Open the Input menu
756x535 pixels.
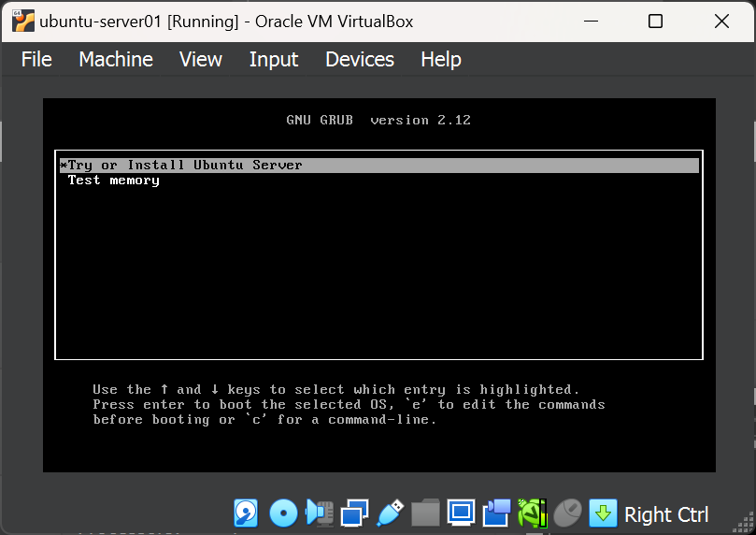point(274,59)
